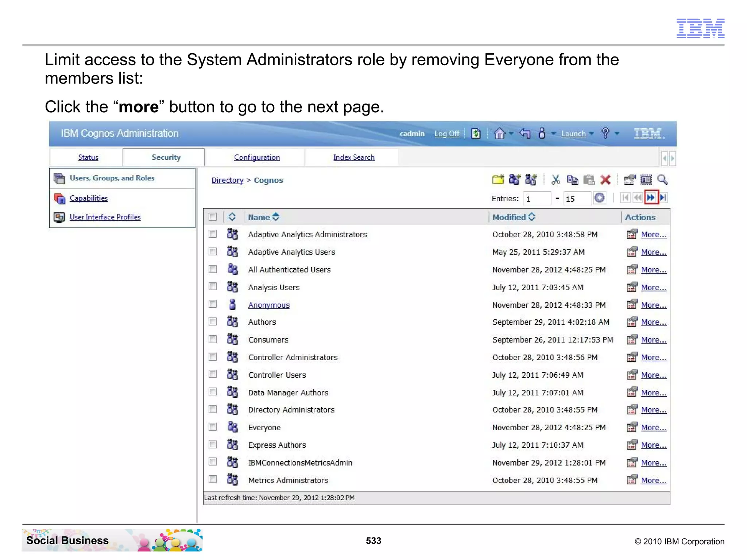The width and height of the screenshot is (747, 560).
Task: Click the type sort arrows in header
Action: 232,217
